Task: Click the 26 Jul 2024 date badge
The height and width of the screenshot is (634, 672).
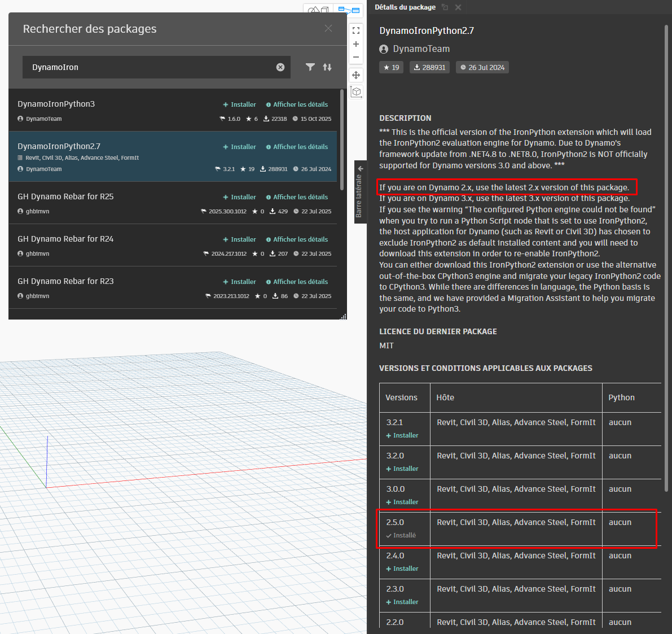Action: (482, 67)
